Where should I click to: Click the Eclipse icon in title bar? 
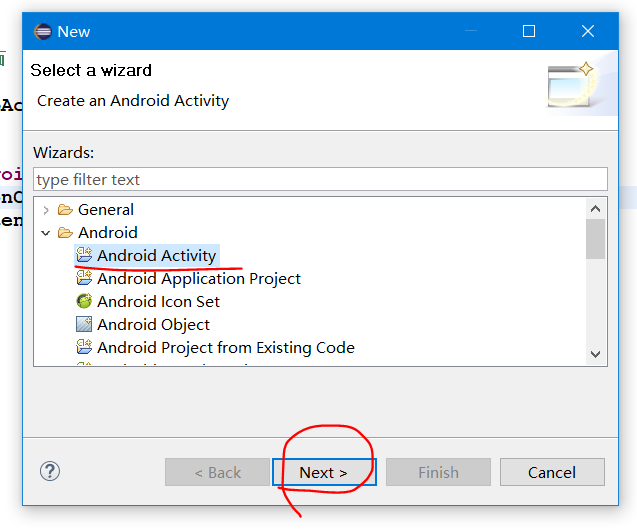coord(43,31)
